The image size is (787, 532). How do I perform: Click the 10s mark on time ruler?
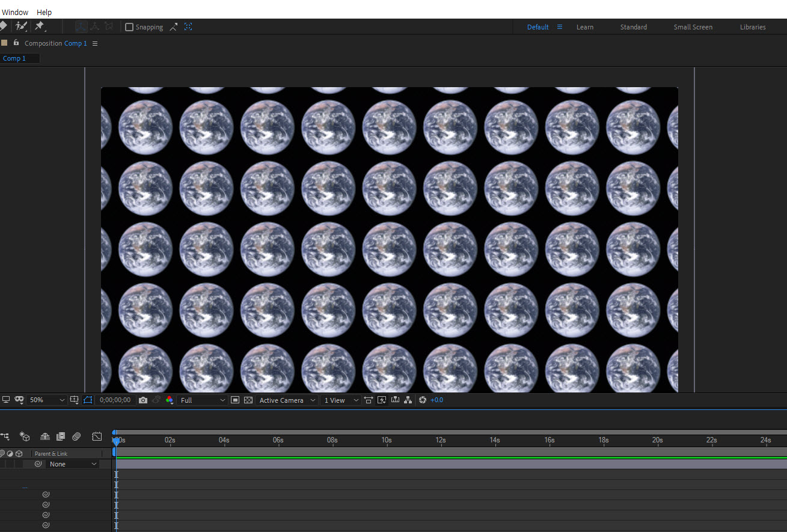pos(387,440)
